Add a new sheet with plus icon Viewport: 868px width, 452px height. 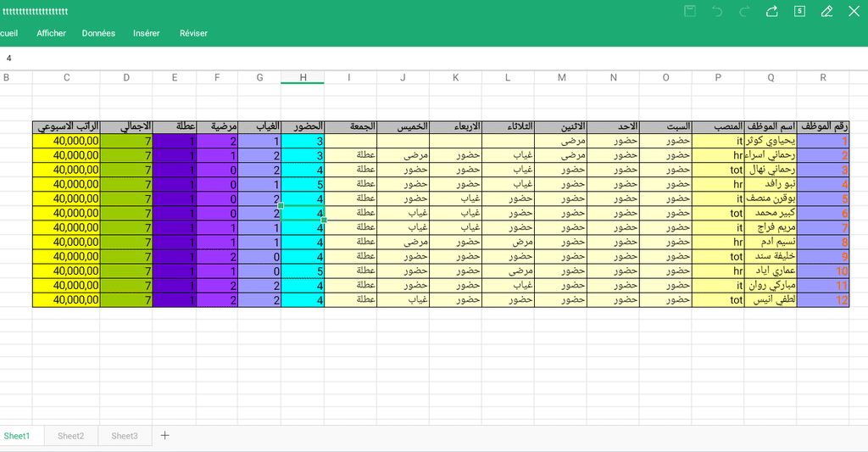tap(165, 435)
